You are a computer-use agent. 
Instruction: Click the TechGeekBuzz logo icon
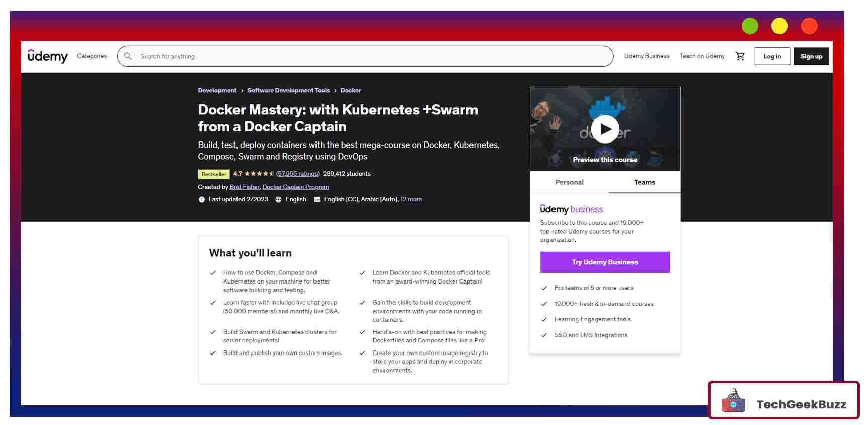(x=733, y=402)
